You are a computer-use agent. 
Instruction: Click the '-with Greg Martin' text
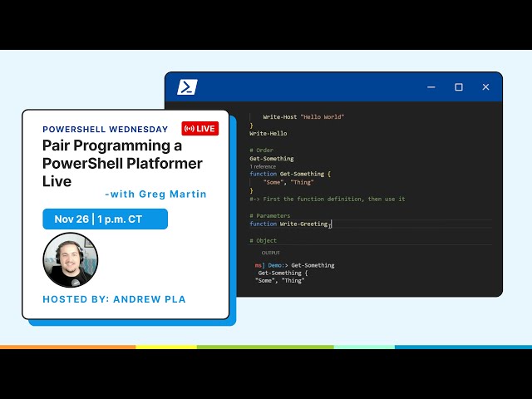click(155, 194)
